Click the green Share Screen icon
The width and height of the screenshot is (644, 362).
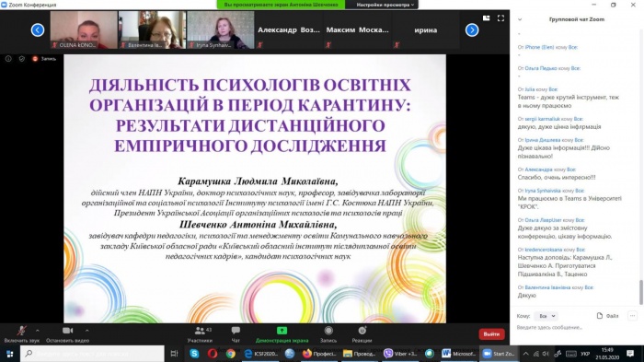click(282, 331)
